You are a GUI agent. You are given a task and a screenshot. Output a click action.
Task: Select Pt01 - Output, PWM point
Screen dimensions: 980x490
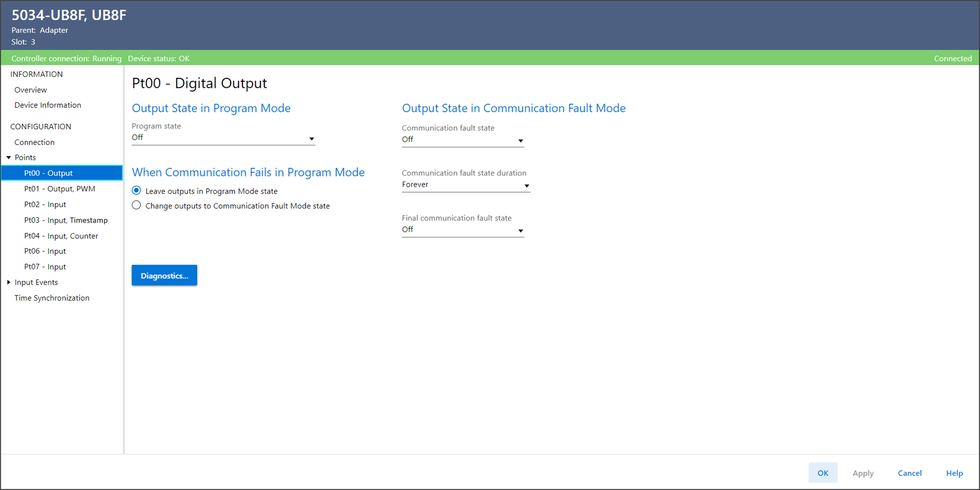pyautogui.click(x=59, y=189)
